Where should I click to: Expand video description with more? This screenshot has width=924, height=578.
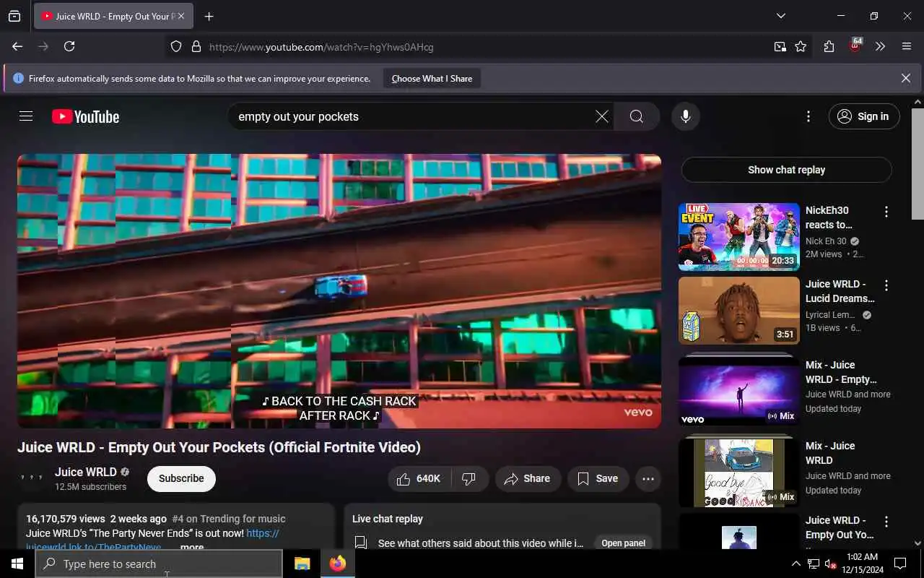191,546
